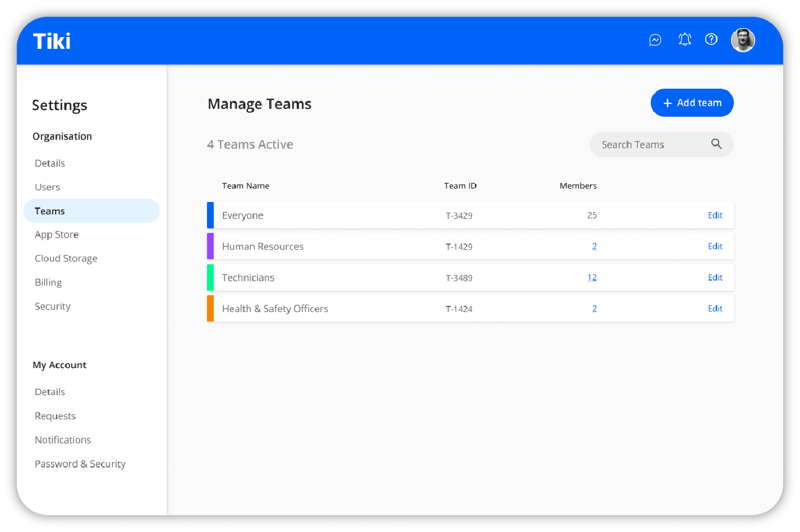
Task: Click the blue Everyone team color bar
Action: pos(210,215)
